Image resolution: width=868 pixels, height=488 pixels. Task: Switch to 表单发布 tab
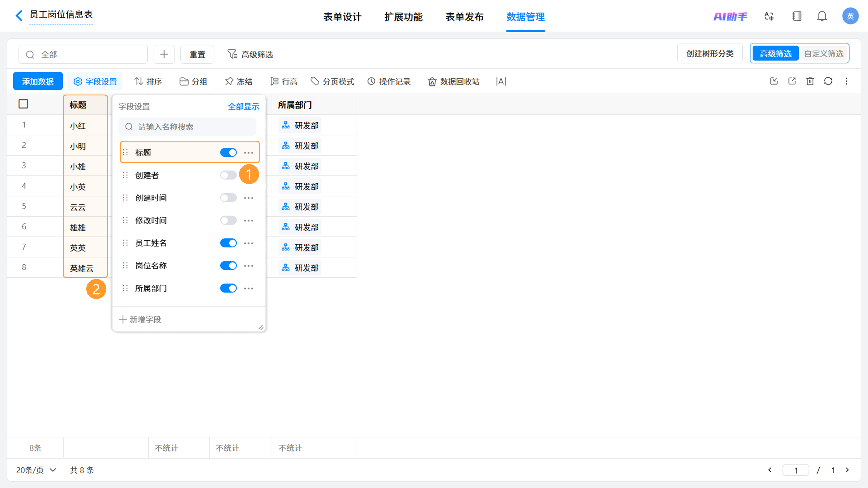coord(464,17)
